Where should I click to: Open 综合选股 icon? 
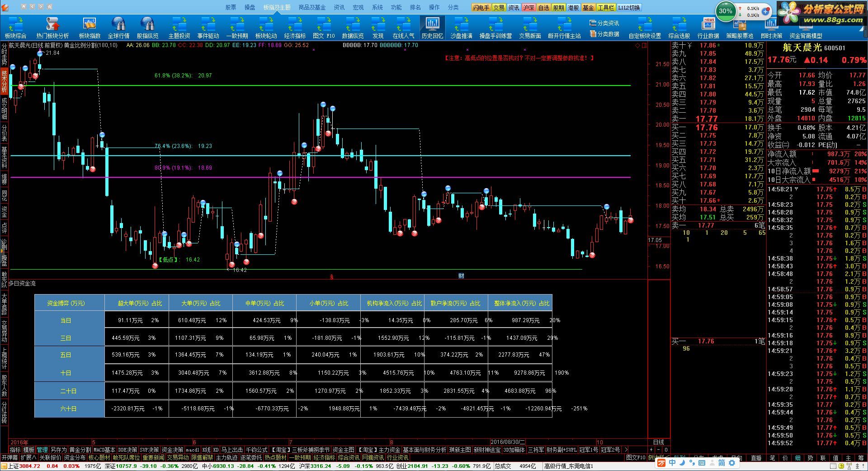(679, 28)
